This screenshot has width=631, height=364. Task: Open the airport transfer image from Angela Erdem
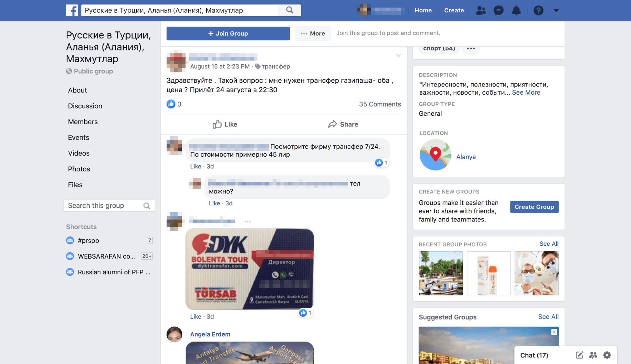click(x=250, y=353)
